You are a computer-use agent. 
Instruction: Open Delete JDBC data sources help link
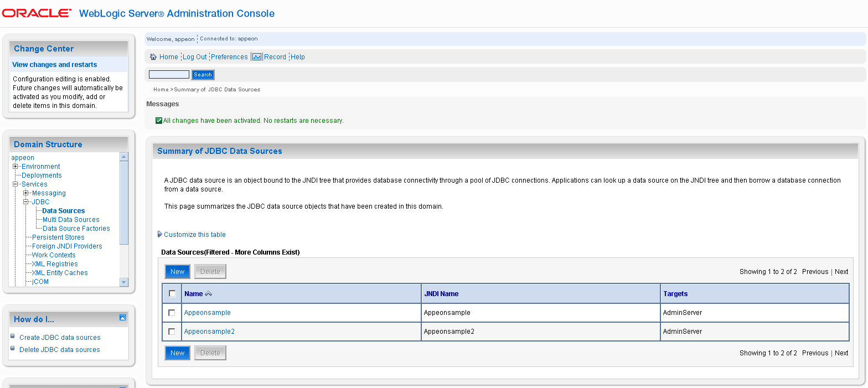(x=60, y=350)
